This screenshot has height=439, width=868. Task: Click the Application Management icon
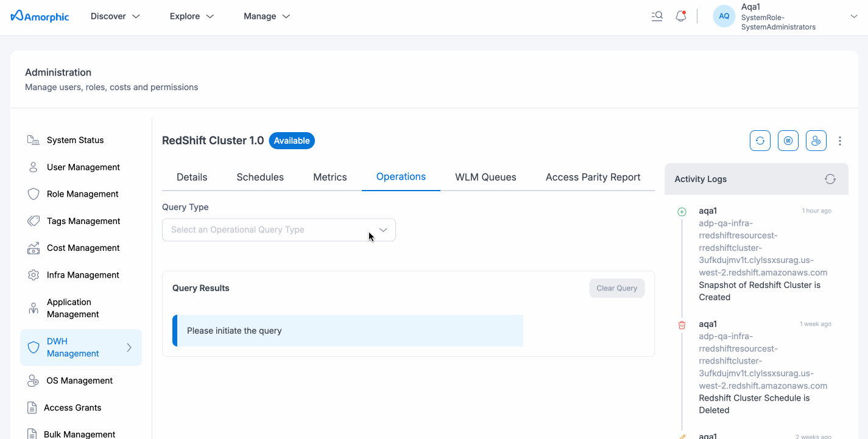[34, 308]
